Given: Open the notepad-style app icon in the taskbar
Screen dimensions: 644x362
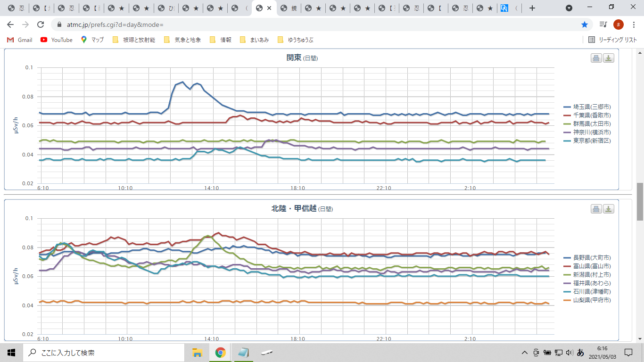Looking at the screenshot, I should (243, 352).
